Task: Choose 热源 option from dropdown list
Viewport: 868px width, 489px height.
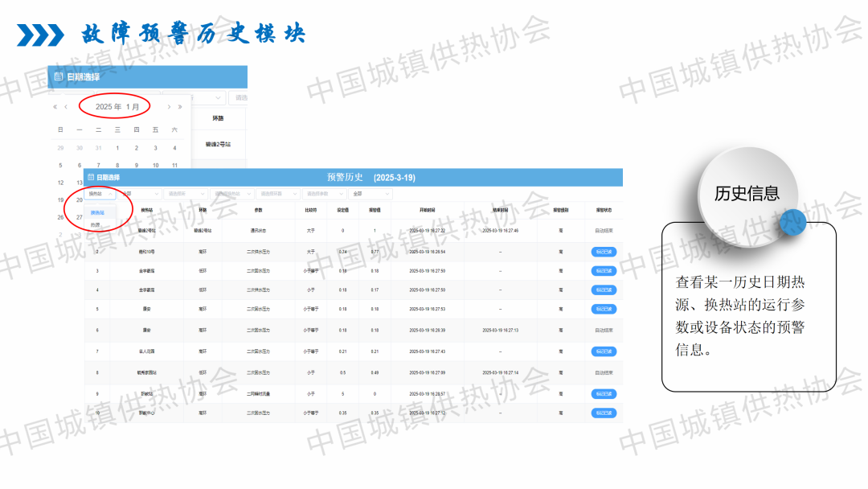Action: [x=96, y=224]
